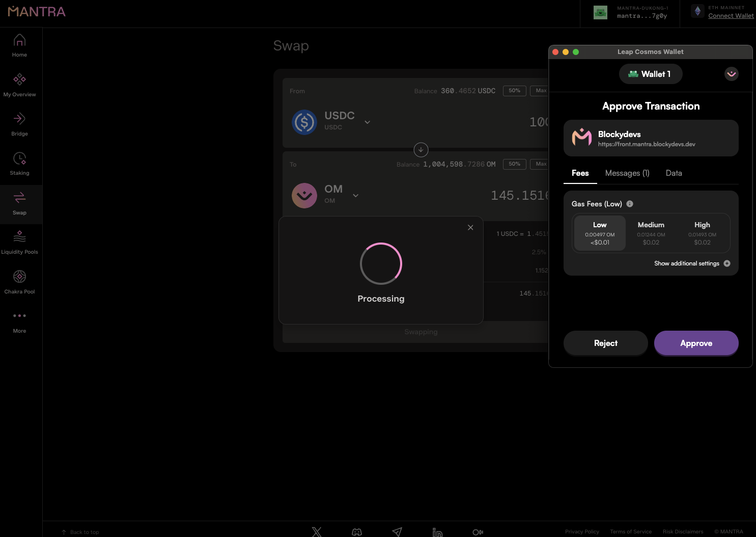This screenshot has width=756, height=537.
Task: Select High gas fee option
Action: tap(702, 233)
